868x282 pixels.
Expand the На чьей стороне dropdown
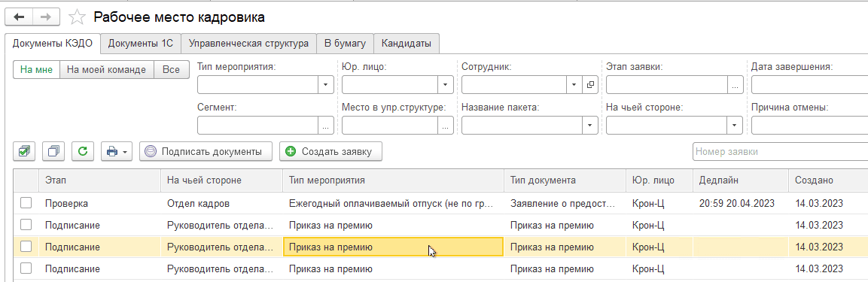(x=735, y=126)
